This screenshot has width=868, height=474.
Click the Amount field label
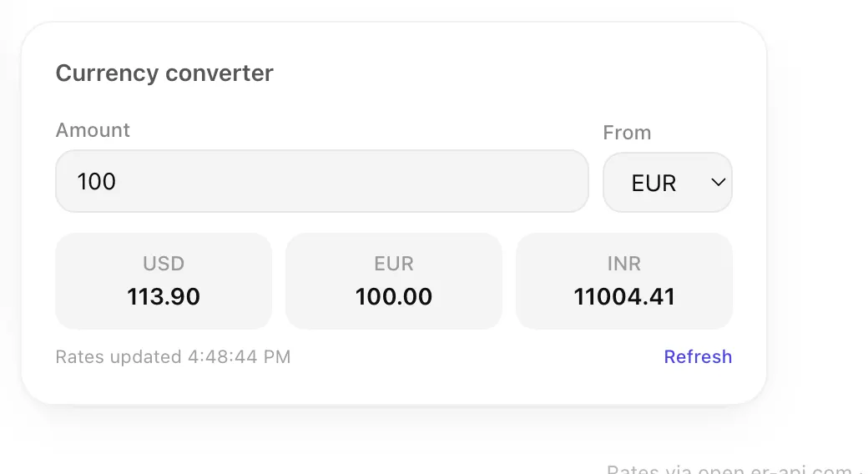[x=93, y=130]
